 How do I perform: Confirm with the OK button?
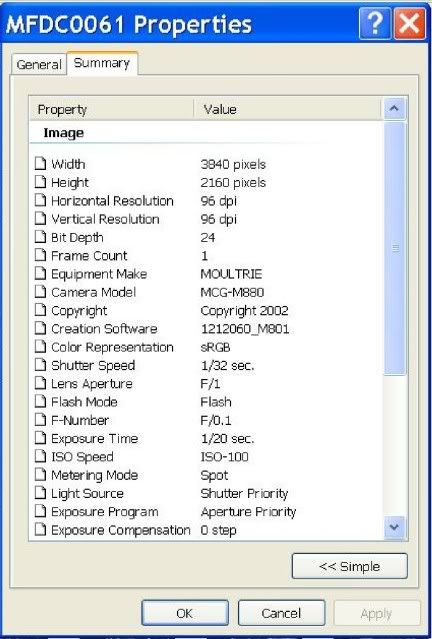coord(185,613)
